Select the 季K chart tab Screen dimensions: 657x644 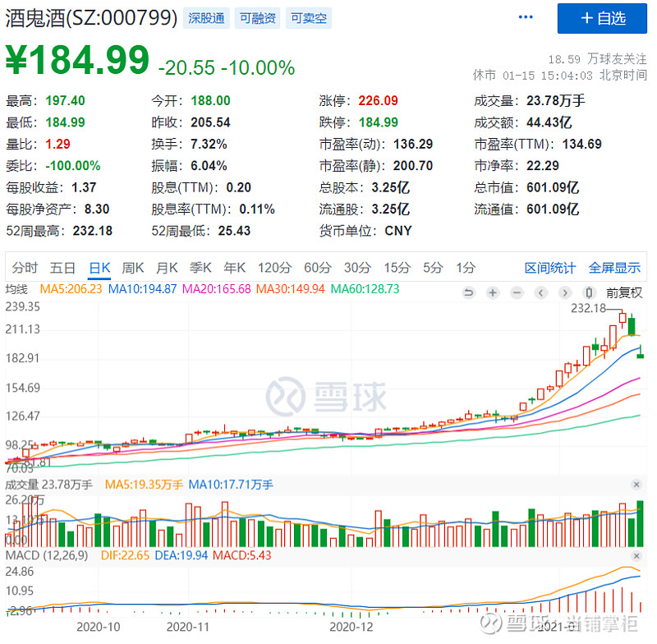(x=200, y=267)
